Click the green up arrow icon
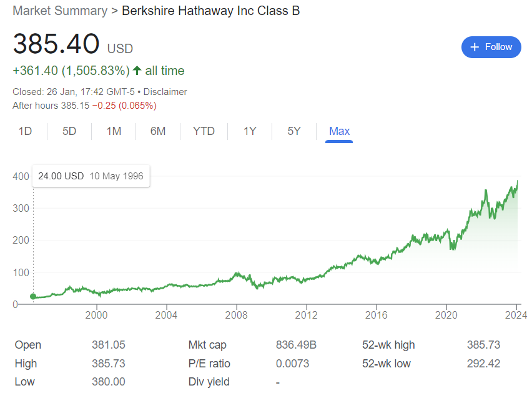Screen dimensions: 532x398 [x=137, y=71]
